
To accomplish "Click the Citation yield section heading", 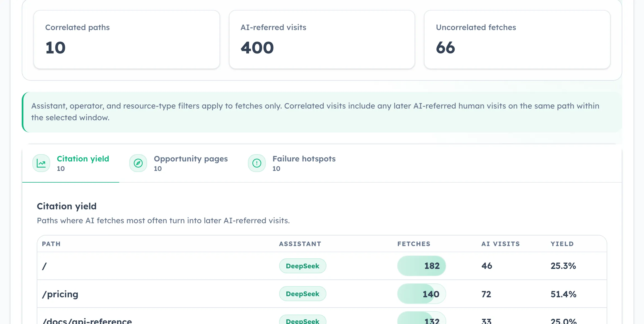I will point(67,206).
